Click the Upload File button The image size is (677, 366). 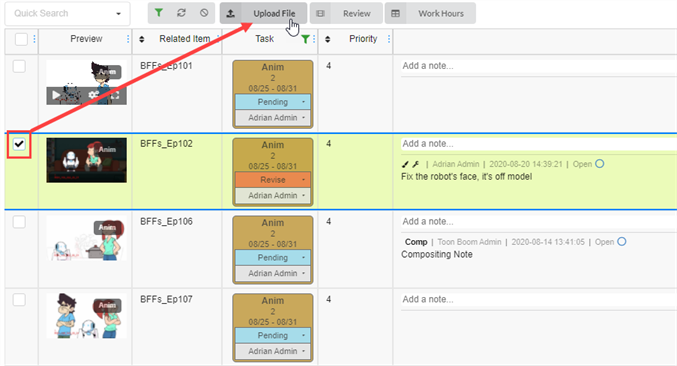click(x=263, y=13)
